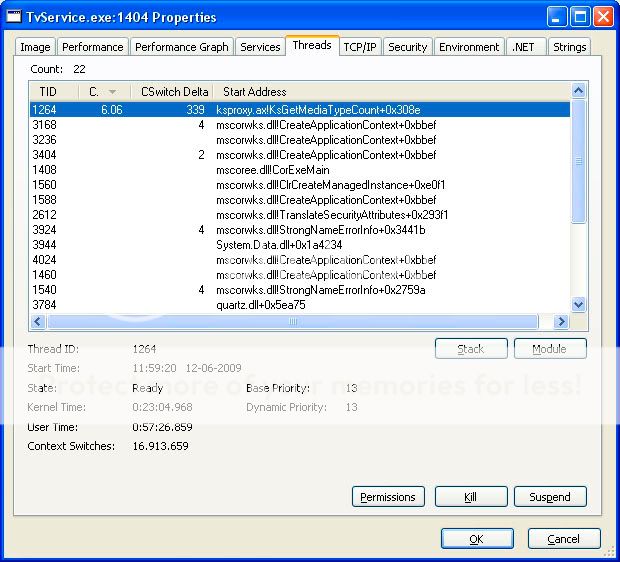Screen dimensions: 620x562
Task: Select thread 3944 System.Data.dll row
Action: click(x=280, y=245)
